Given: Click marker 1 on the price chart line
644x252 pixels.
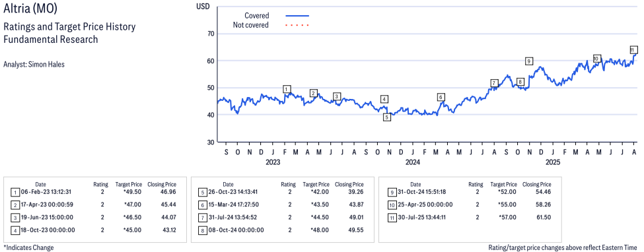Looking at the screenshot, I should coord(287,89).
